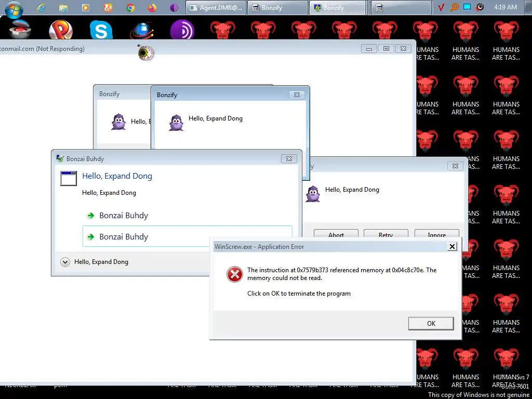Click Retry in the Bonzify message box
Screen dimensions: 532x399
click(x=386, y=235)
